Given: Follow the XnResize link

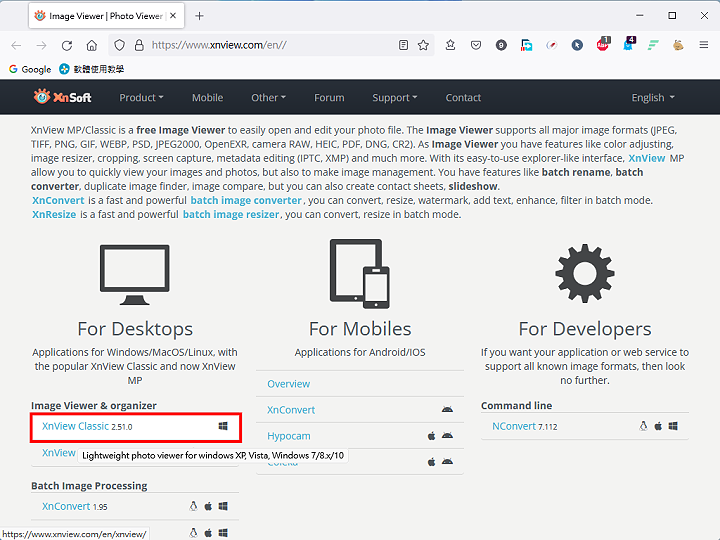Looking at the screenshot, I should click(54, 214).
